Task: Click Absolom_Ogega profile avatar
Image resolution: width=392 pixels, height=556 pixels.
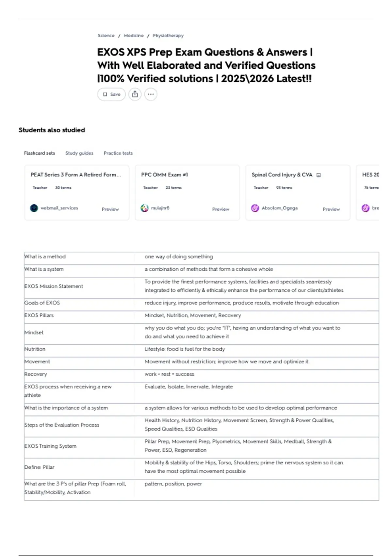Action: (255, 208)
